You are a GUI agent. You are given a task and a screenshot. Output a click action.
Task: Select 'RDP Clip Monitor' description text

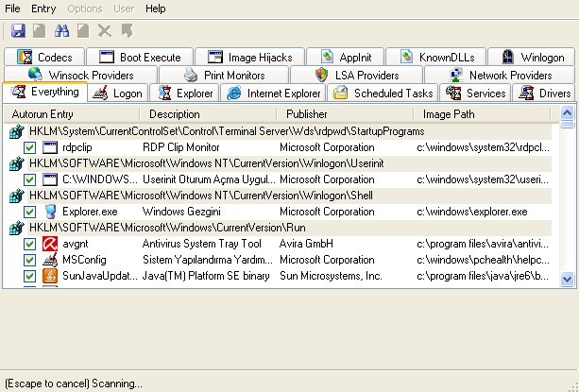pos(181,147)
